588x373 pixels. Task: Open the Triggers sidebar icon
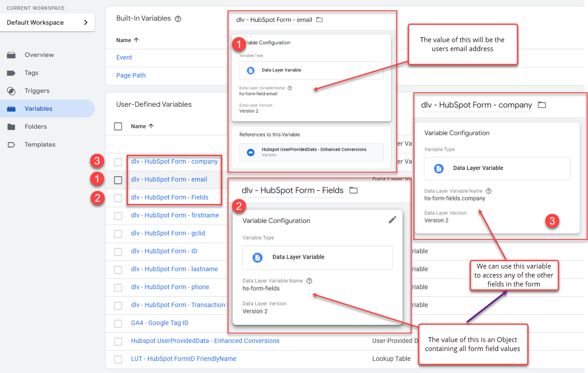tap(11, 91)
